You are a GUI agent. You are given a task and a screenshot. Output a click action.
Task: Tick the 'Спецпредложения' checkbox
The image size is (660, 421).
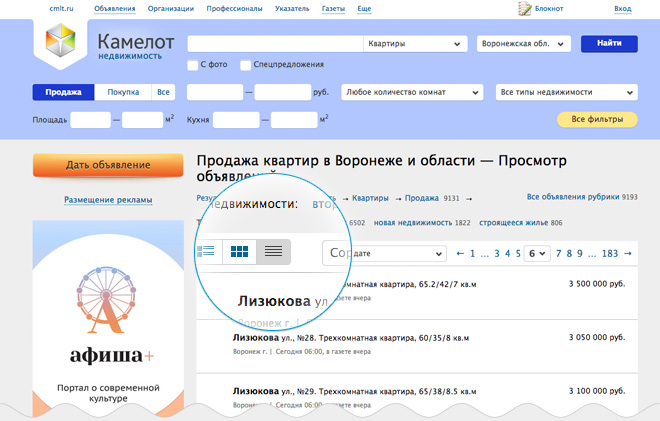tap(246, 65)
